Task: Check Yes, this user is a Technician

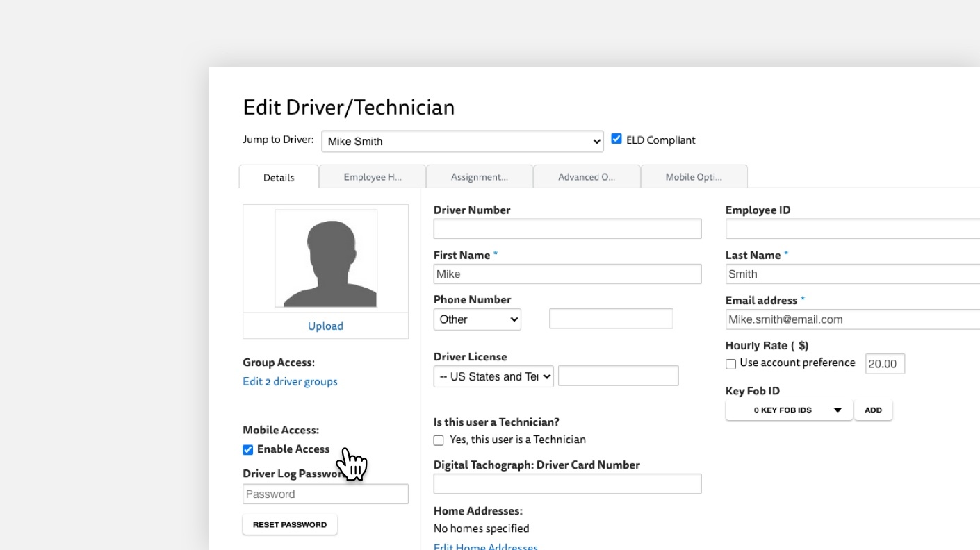Action: [x=438, y=440]
